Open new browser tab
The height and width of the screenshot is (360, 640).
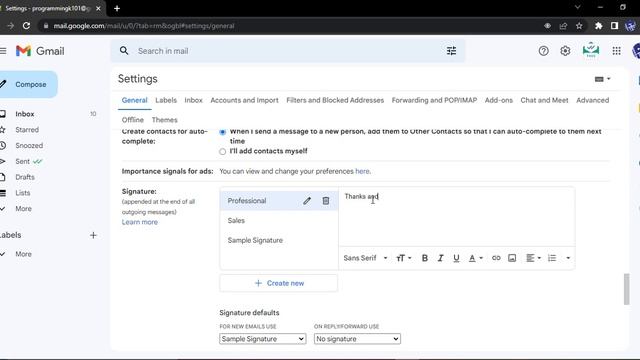[x=117, y=8]
